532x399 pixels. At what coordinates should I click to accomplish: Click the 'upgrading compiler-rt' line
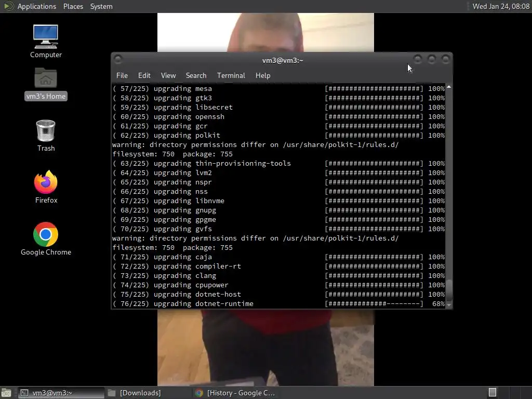coord(278,267)
